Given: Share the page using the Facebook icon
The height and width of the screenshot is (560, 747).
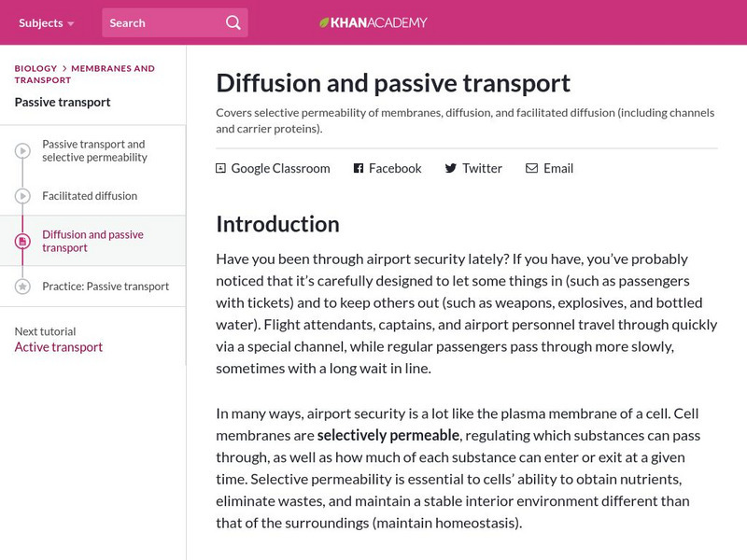Looking at the screenshot, I should click(357, 168).
